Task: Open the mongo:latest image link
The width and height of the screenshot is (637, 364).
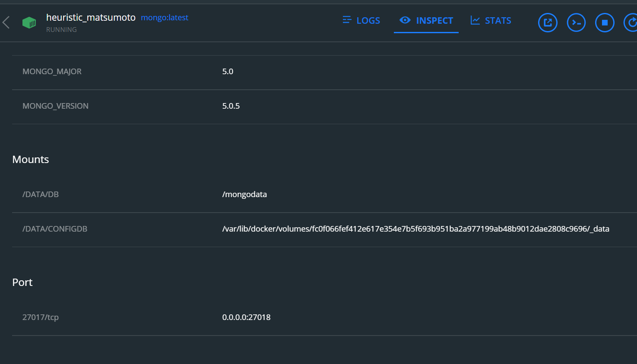Action: (x=165, y=17)
